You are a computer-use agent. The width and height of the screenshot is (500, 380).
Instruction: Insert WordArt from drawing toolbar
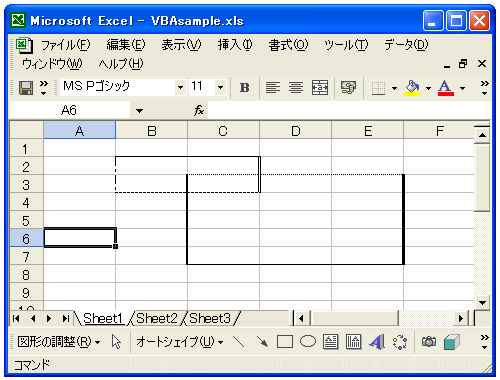(377, 342)
